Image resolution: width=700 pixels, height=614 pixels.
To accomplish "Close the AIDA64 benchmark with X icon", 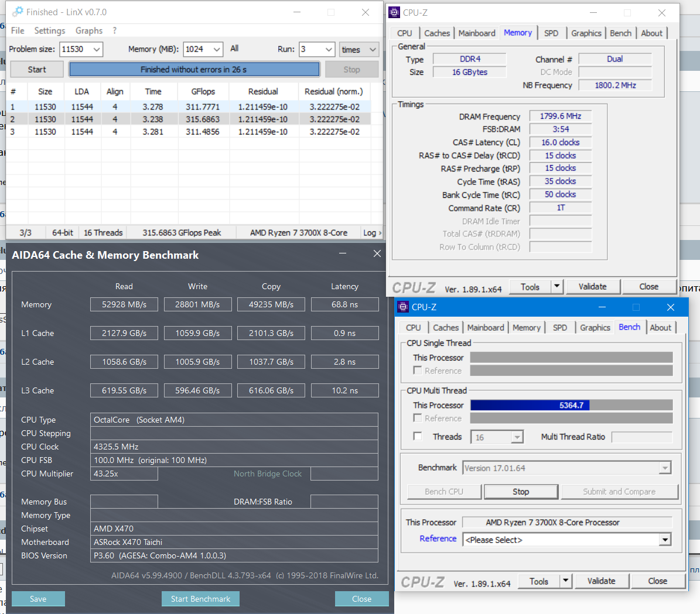I will point(377,253).
